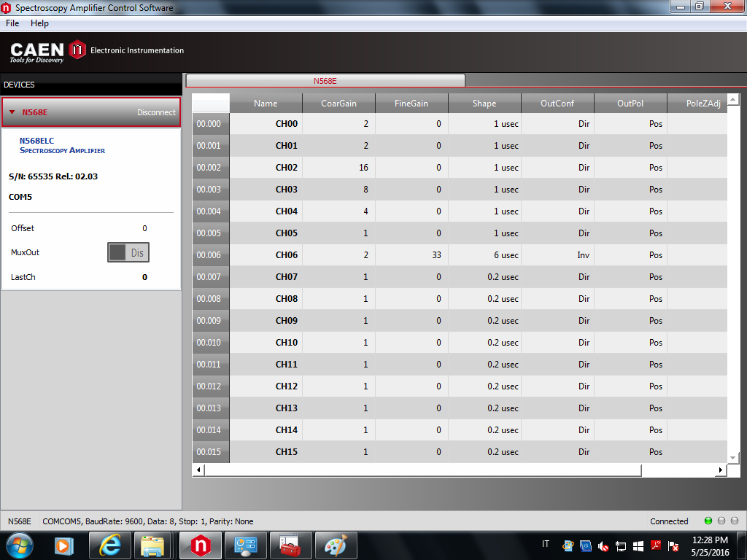The image size is (747, 560).
Task: Click the vertical scrollbar down arrow
Action: point(733,458)
